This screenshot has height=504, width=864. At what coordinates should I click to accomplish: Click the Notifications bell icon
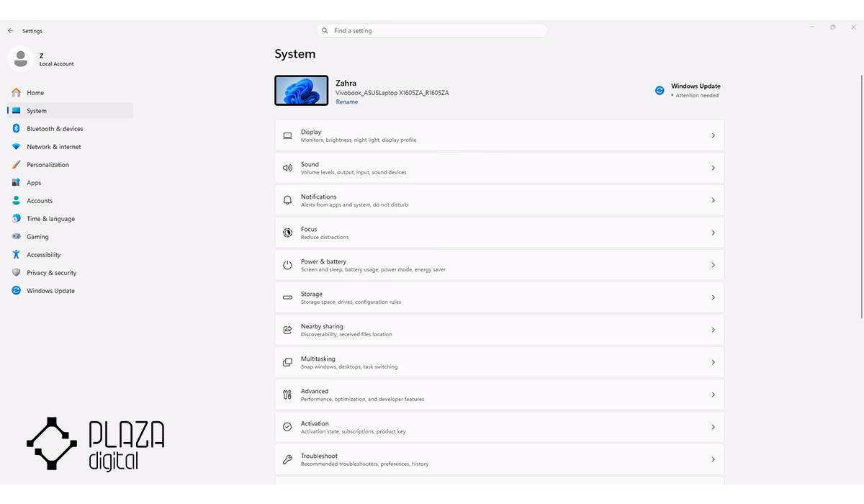[x=287, y=200]
